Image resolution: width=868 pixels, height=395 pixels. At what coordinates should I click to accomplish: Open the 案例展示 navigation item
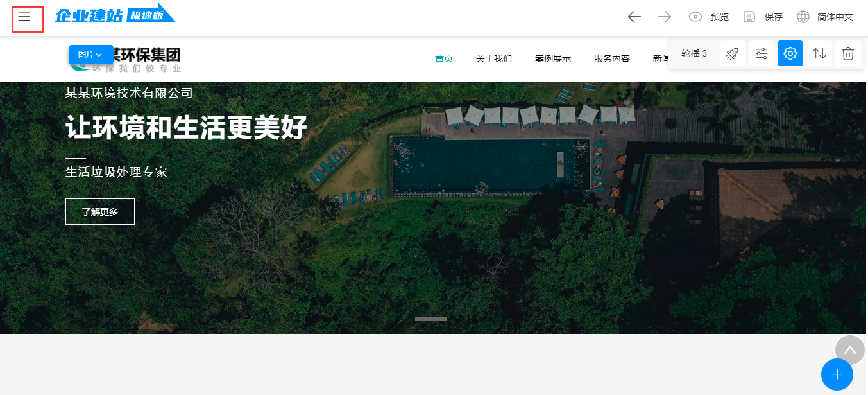552,58
